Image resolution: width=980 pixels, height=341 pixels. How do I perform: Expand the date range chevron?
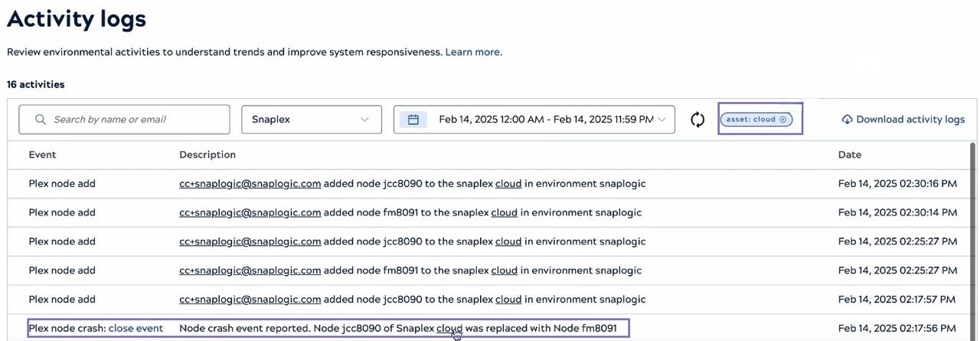(x=661, y=120)
